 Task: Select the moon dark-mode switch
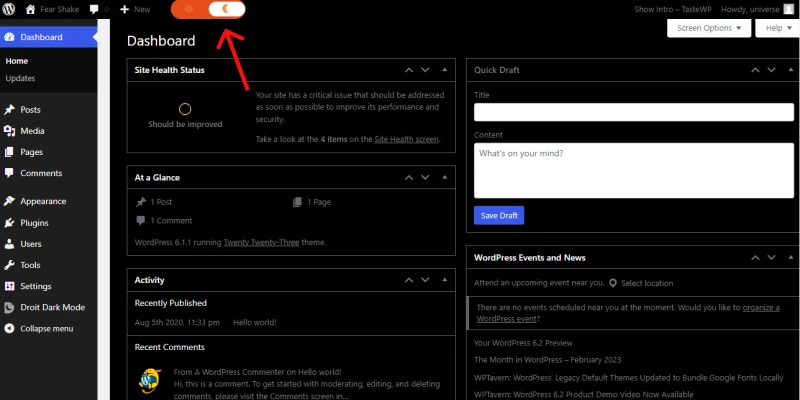coord(227,9)
